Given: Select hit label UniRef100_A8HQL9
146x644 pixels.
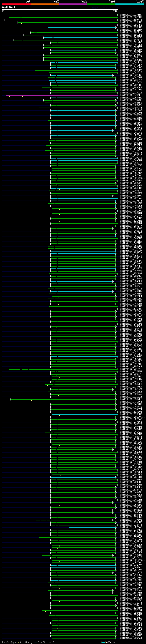Looking at the screenshot, I should point(131,87).
